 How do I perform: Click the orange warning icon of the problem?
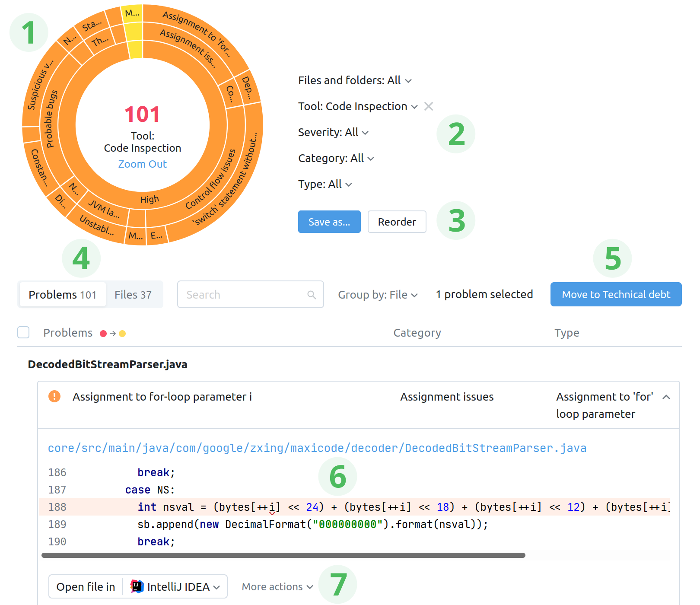(54, 396)
